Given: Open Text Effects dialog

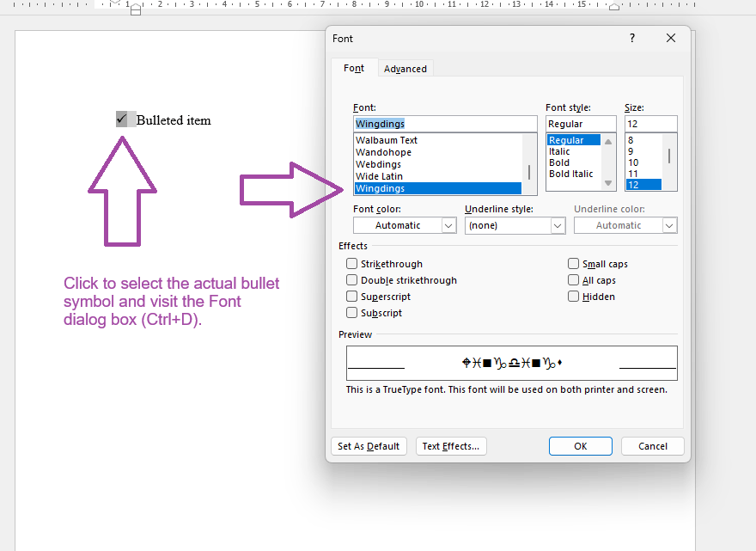Looking at the screenshot, I should tap(451, 446).
